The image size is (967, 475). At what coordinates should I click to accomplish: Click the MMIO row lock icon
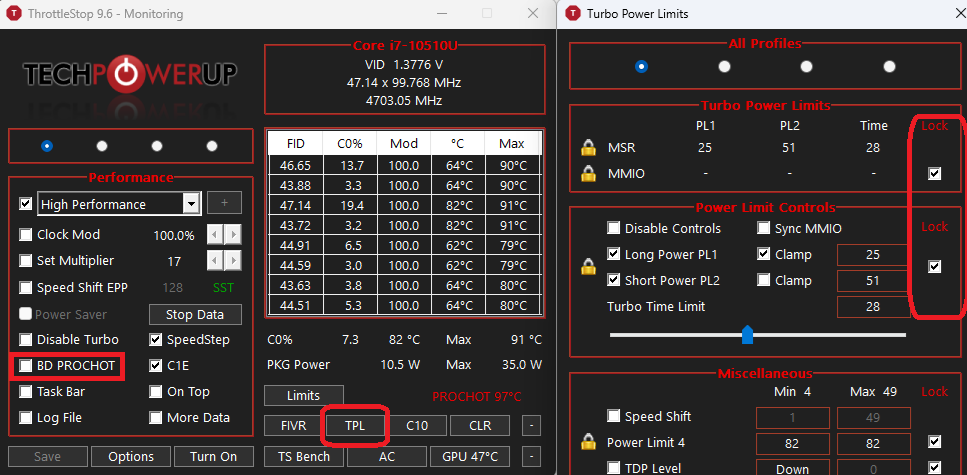[x=588, y=174]
